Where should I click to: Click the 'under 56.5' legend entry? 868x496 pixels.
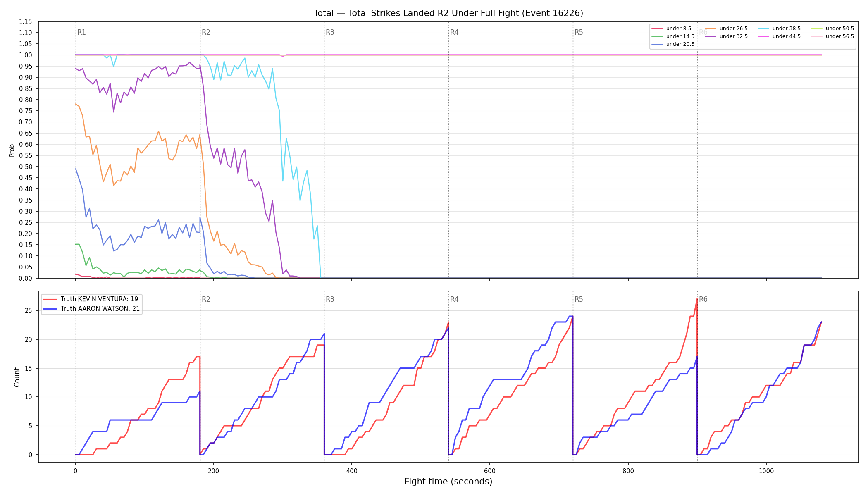832,36
